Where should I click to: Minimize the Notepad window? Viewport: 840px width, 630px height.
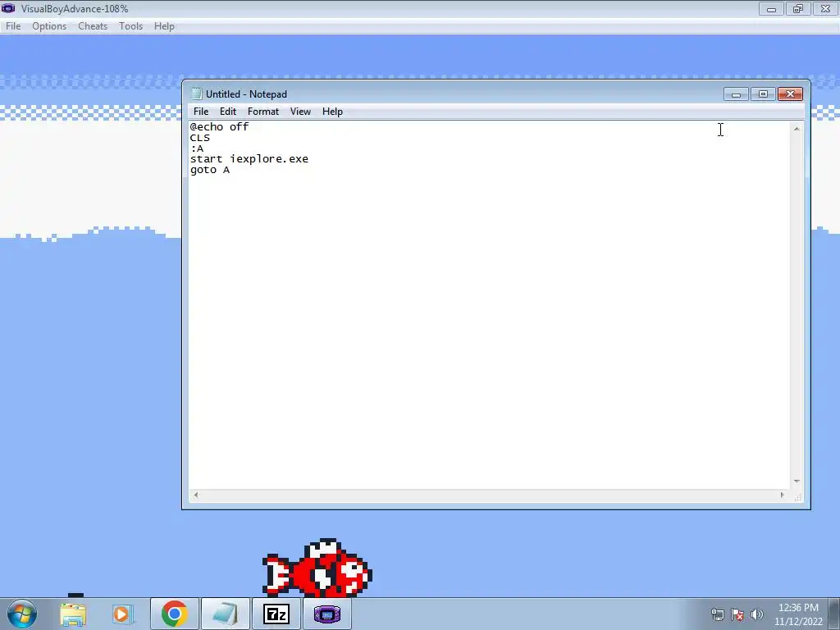pyautogui.click(x=736, y=94)
